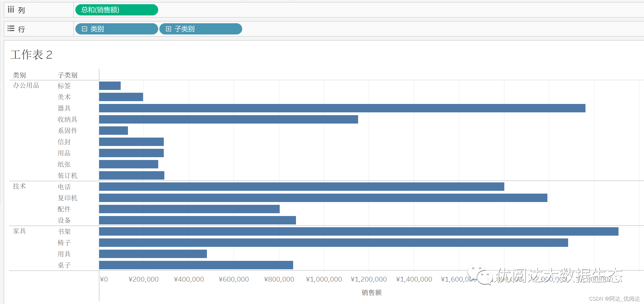Click the rows shelf icon
644x304 pixels.
click(11, 29)
